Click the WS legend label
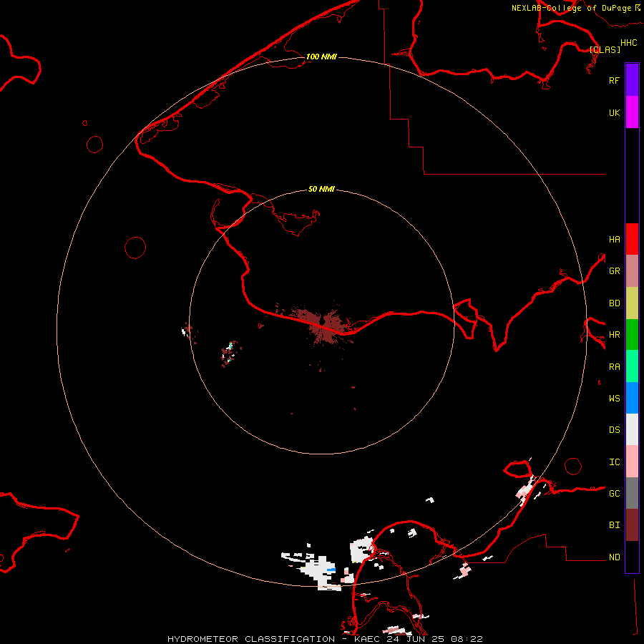Viewport: 644px width, 644px height. point(614,398)
